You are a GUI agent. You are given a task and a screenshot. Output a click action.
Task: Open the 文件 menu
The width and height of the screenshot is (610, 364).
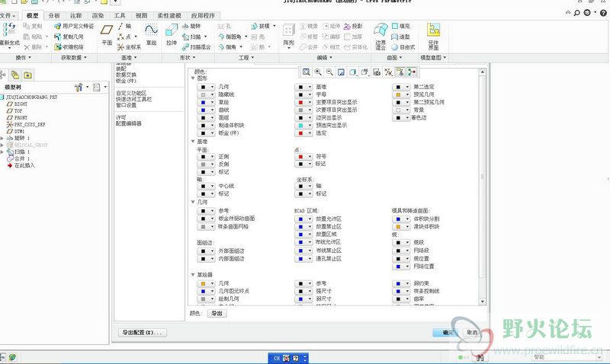[8, 15]
